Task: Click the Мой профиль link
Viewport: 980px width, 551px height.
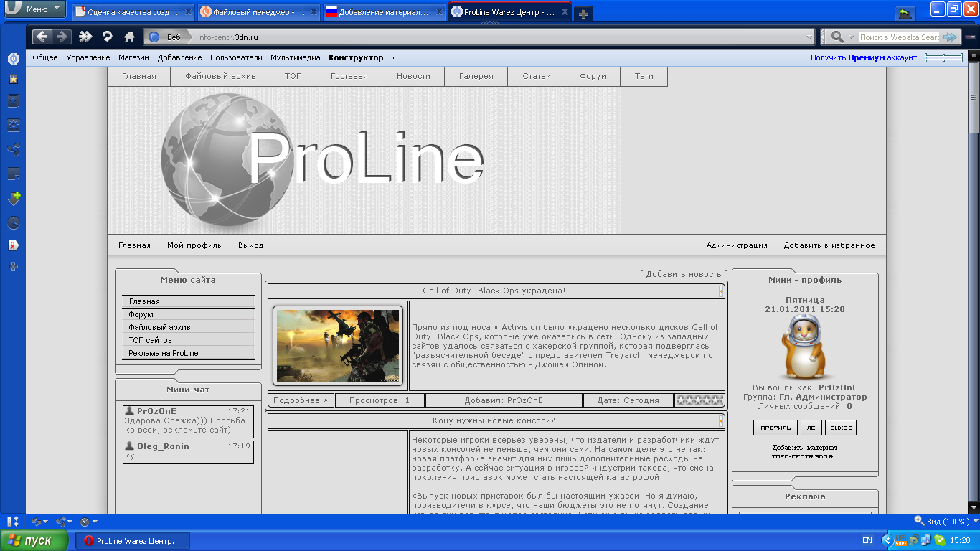Action: click(x=194, y=245)
